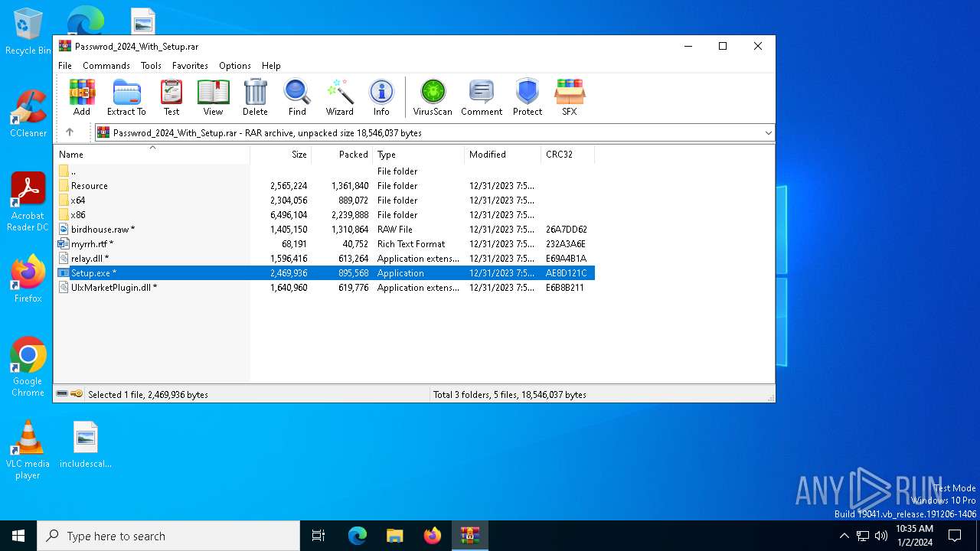The image size is (980, 551).
Task: Click the Delete trash icon
Action: (x=255, y=97)
